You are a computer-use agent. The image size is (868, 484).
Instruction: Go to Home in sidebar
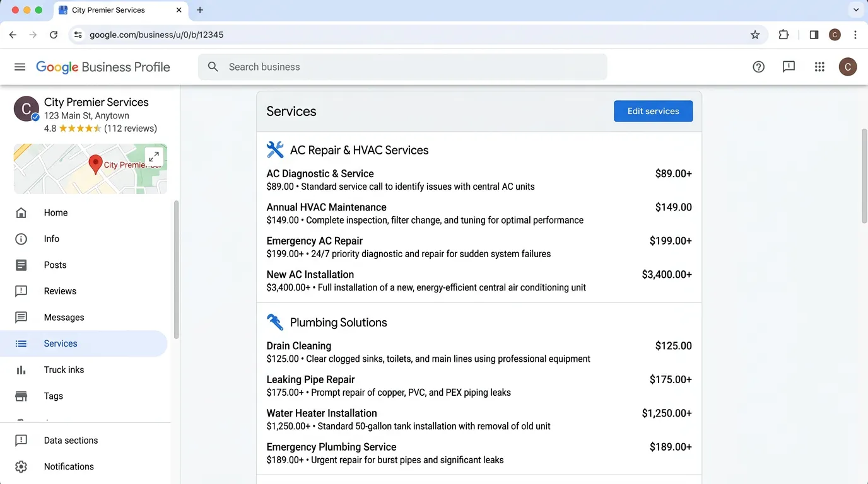click(84, 213)
